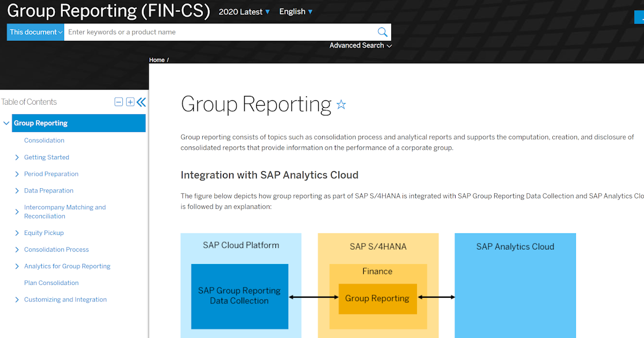Collapse all topics using the minus icon
This screenshot has height=338, width=644.
119,101
